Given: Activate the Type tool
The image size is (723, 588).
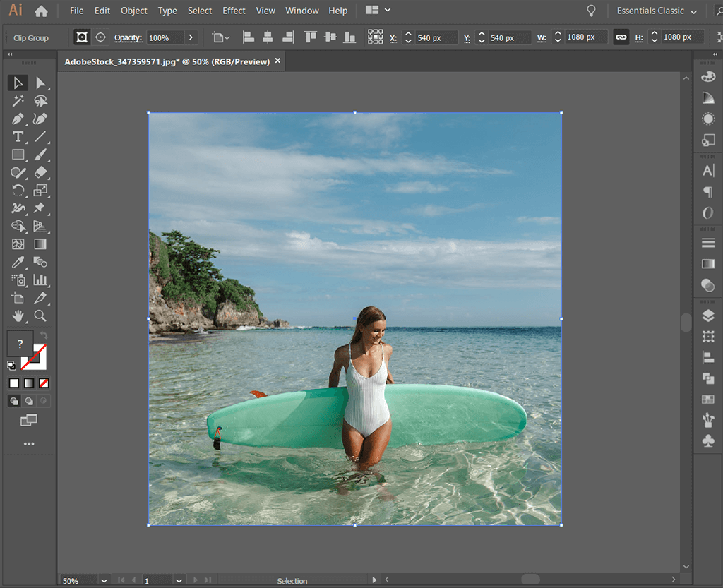Looking at the screenshot, I should [x=18, y=136].
